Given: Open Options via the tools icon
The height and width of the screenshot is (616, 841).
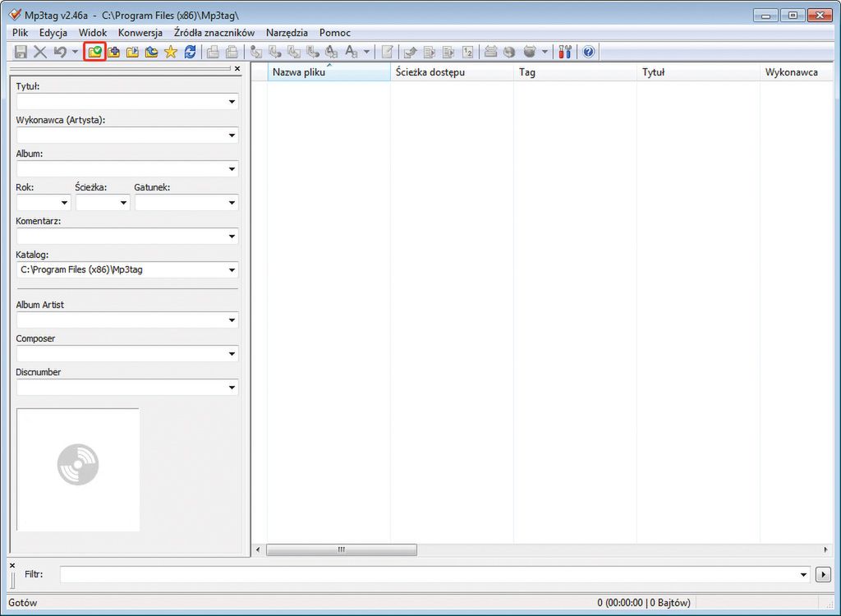Looking at the screenshot, I should coord(565,52).
